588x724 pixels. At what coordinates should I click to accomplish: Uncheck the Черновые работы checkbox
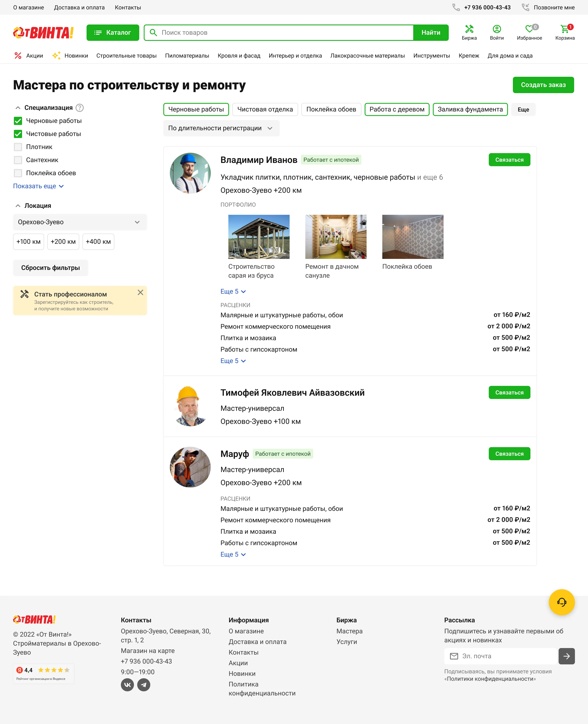(18, 121)
